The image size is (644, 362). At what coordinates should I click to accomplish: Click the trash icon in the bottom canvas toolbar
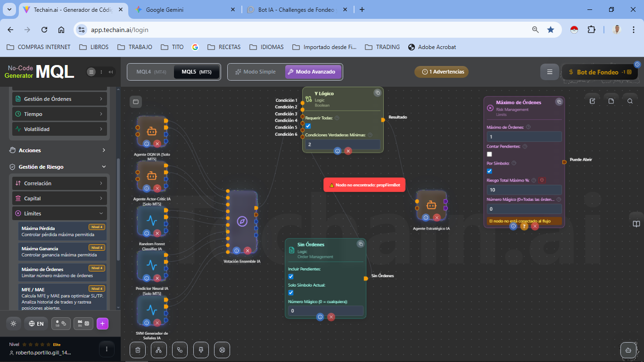(x=138, y=350)
